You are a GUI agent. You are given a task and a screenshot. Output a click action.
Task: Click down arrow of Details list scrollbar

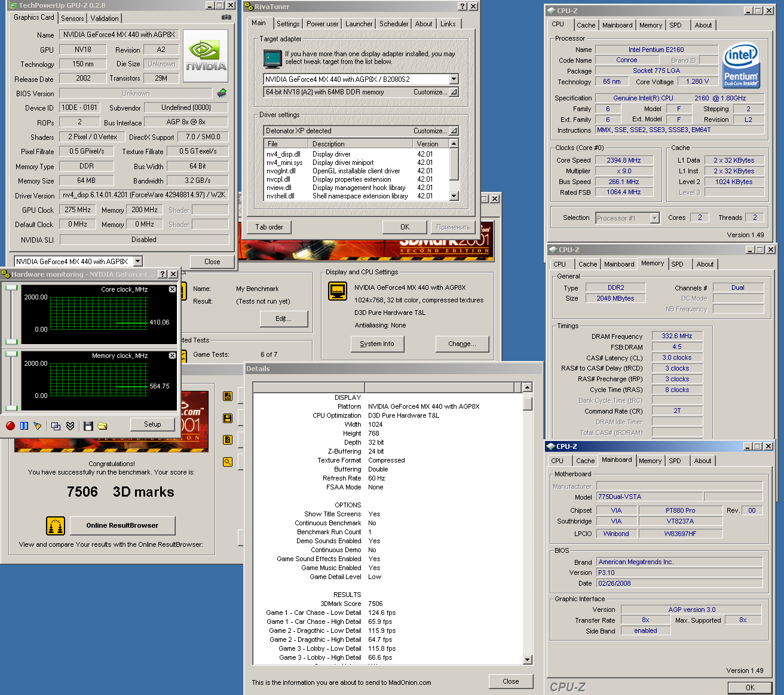[527, 660]
